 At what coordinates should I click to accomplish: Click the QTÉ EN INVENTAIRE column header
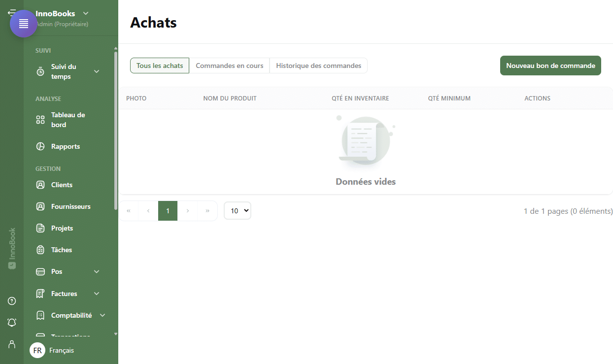pyautogui.click(x=360, y=99)
